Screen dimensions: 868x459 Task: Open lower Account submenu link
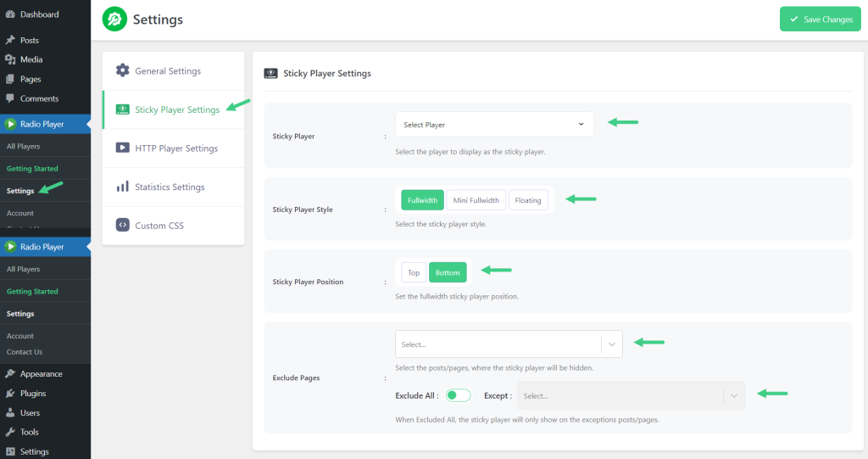[x=20, y=336]
